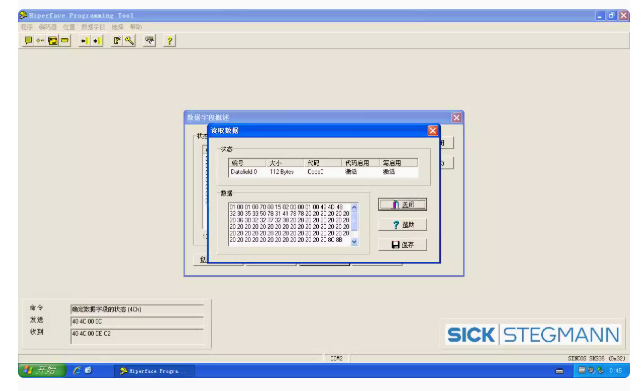Click the hex data scrollbar thumb

[354, 221]
